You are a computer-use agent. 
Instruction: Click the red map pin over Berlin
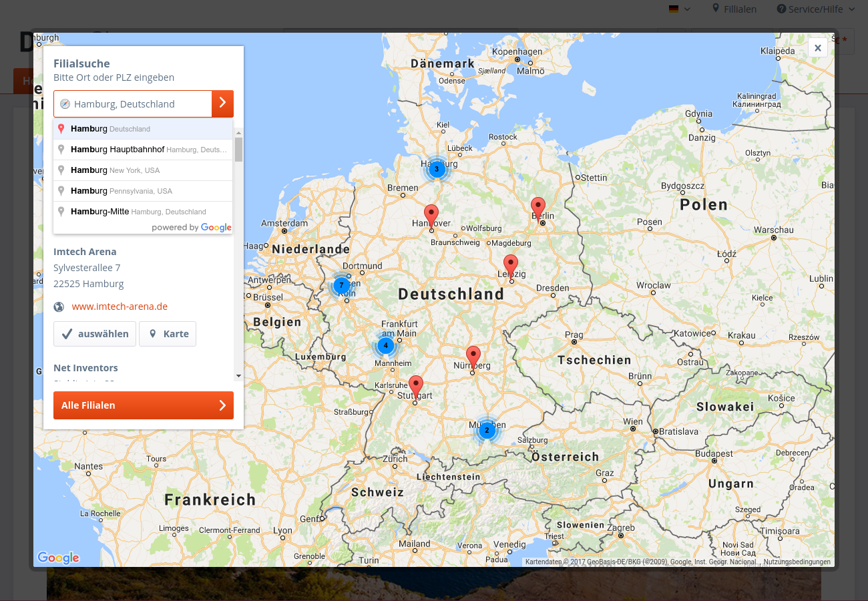click(538, 208)
